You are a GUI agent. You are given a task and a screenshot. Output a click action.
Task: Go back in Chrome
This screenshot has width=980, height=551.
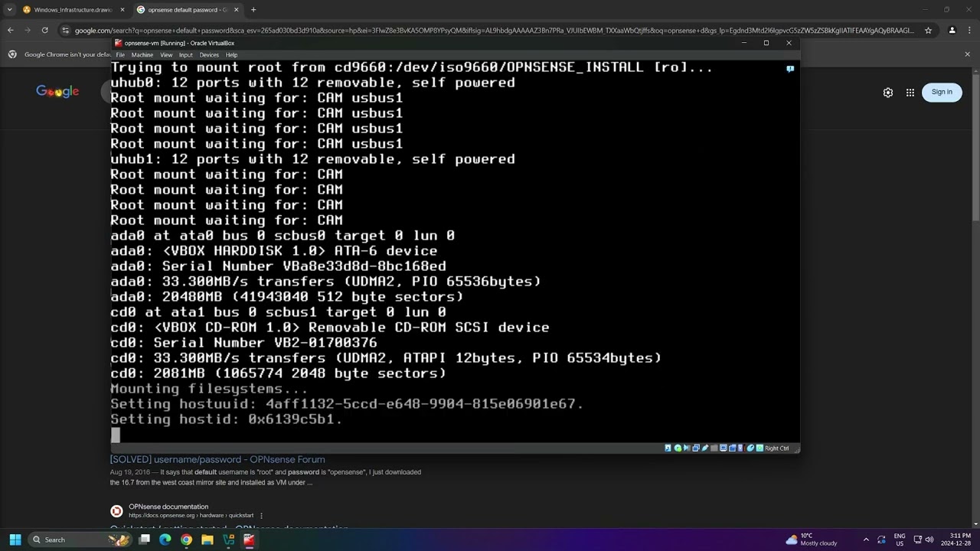click(x=10, y=31)
